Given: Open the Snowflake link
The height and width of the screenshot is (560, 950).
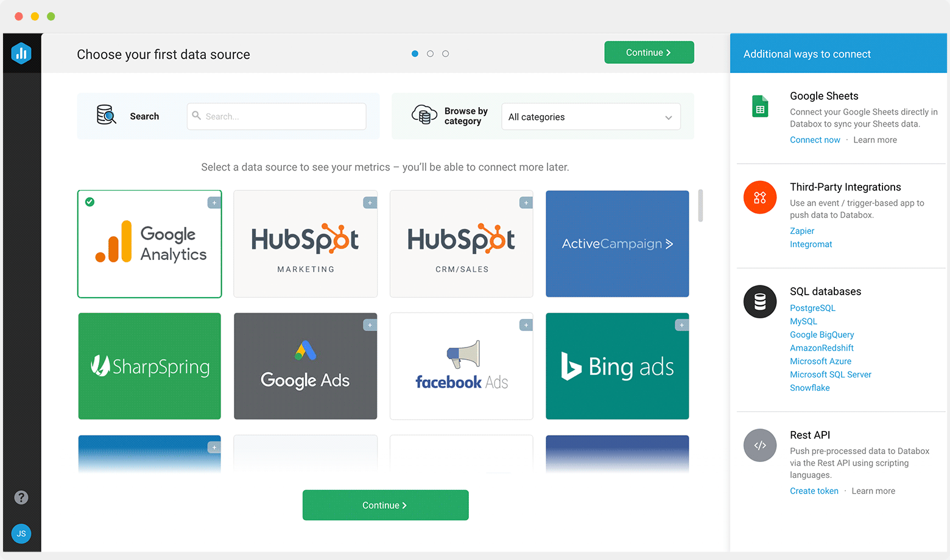Looking at the screenshot, I should (x=810, y=388).
